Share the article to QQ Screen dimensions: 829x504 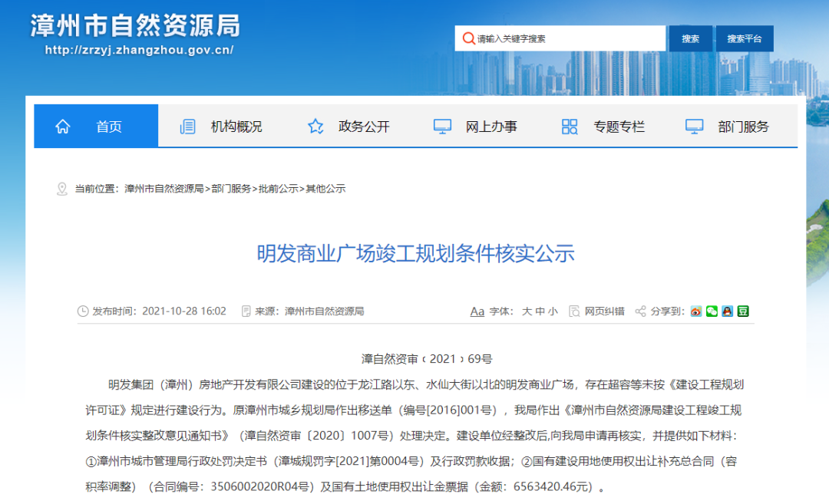click(x=727, y=311)
